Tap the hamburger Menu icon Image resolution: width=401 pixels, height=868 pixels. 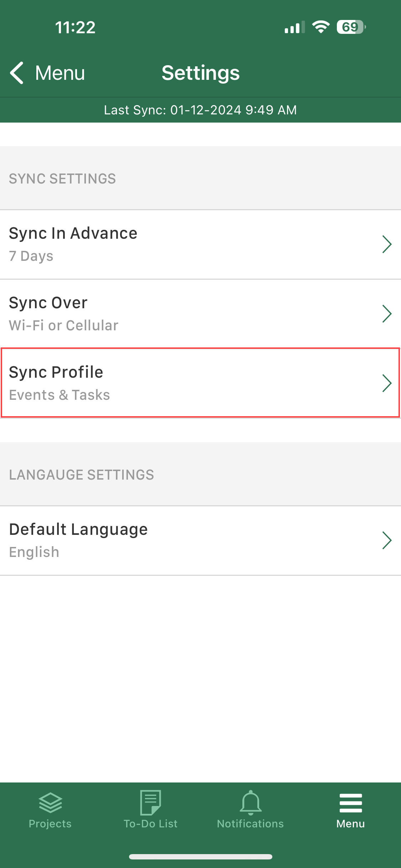(351, 803)
